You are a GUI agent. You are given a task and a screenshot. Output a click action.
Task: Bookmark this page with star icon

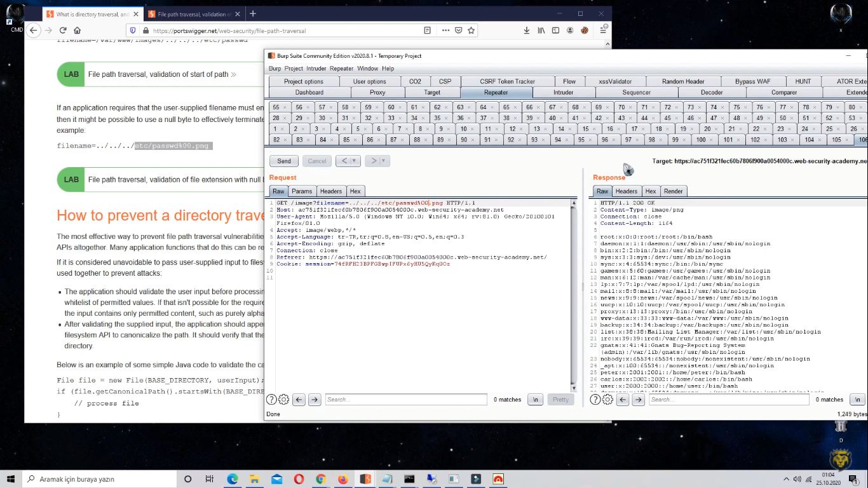click(x=471, y=30)
